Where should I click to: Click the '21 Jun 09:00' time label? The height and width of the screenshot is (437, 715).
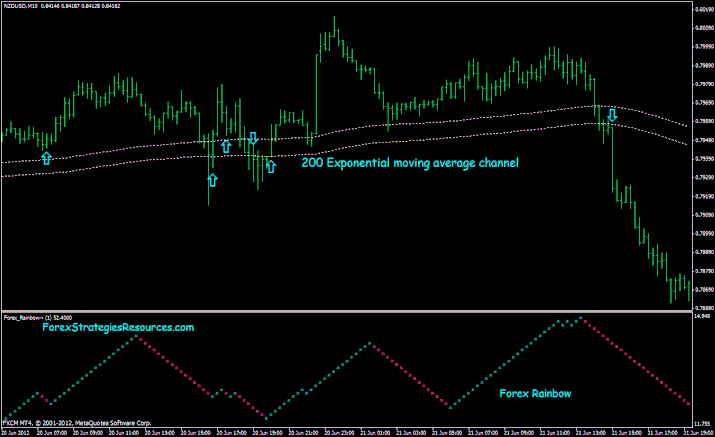[x=519, y=432]
